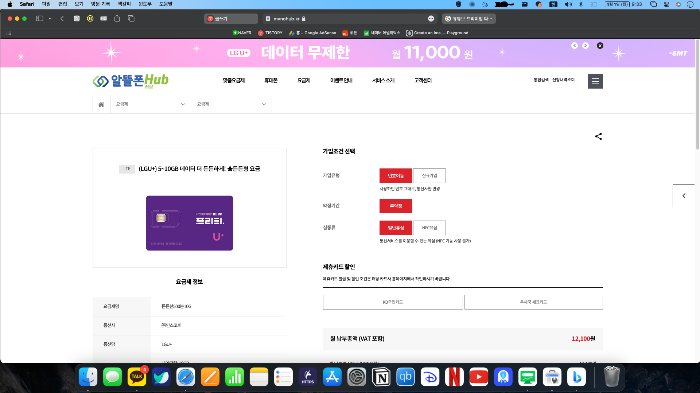Click the purple 프리티 USIM card image
700x393 pixels.
(189, 223)
